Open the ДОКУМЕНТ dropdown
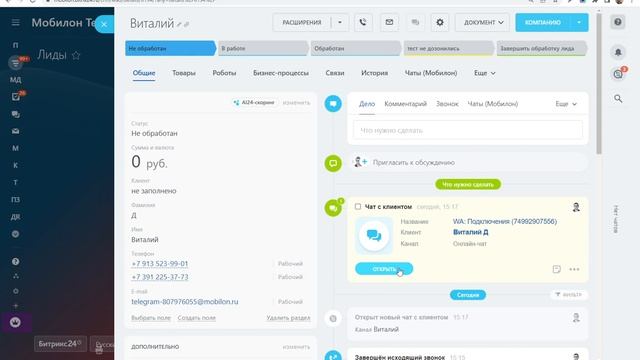The image size is (640, 360). coord(482,22)
